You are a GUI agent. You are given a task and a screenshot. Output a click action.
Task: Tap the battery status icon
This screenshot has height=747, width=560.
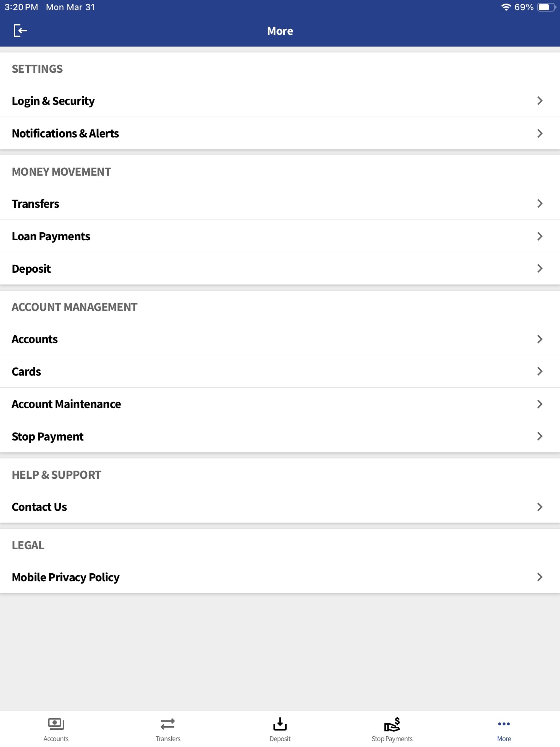coord(546,7)
